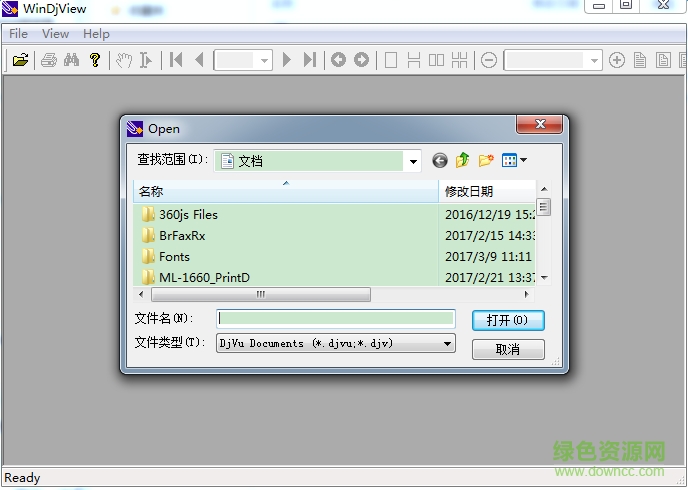Click the second page-fit icon after Zoom in

tap(663, 60)
